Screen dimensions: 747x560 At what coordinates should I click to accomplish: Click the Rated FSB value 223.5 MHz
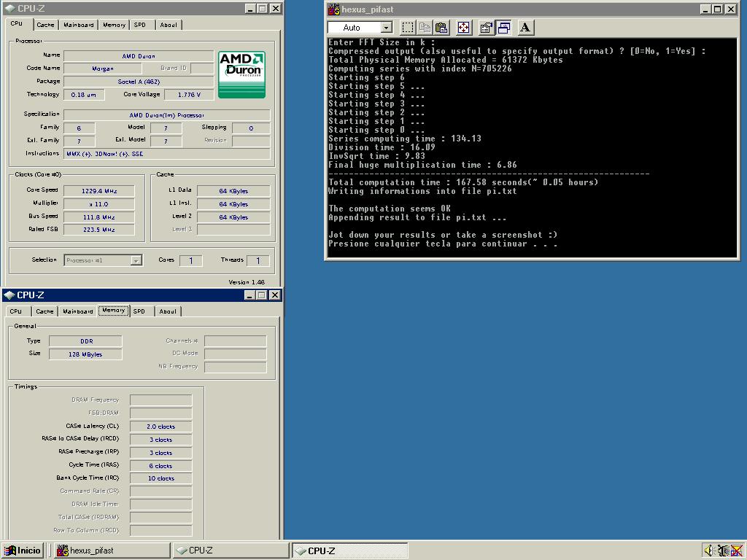(99, 230)
